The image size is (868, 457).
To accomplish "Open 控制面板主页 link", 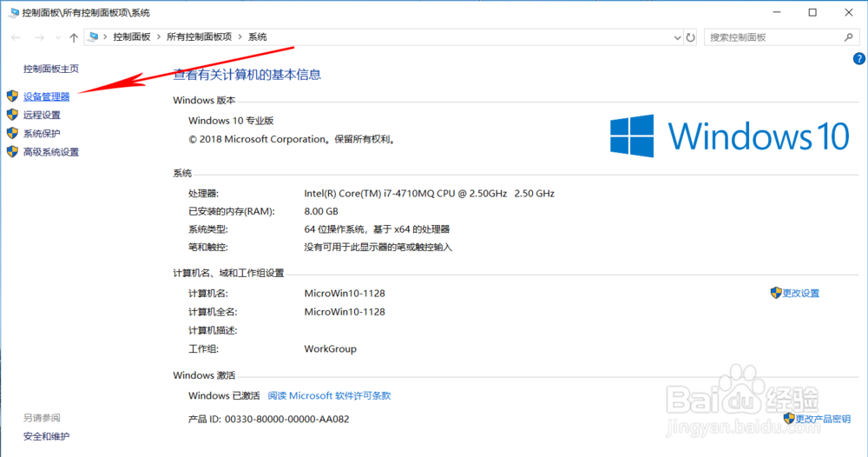I will (51, 69).
